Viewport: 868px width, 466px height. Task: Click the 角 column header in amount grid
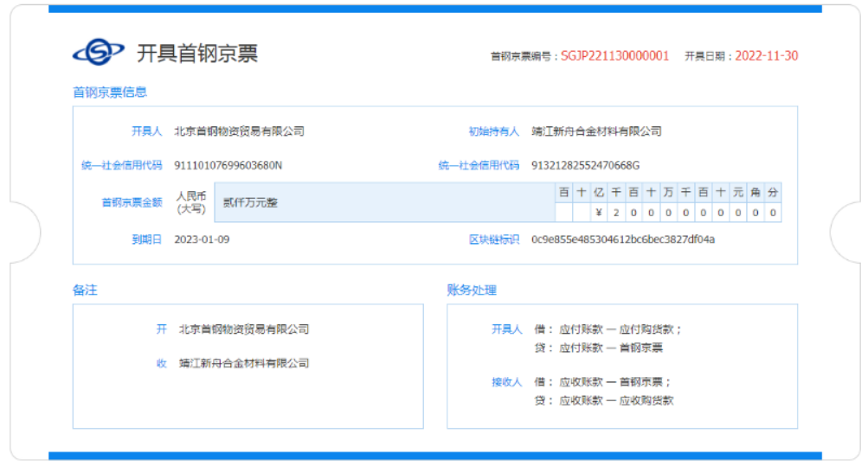755,193
